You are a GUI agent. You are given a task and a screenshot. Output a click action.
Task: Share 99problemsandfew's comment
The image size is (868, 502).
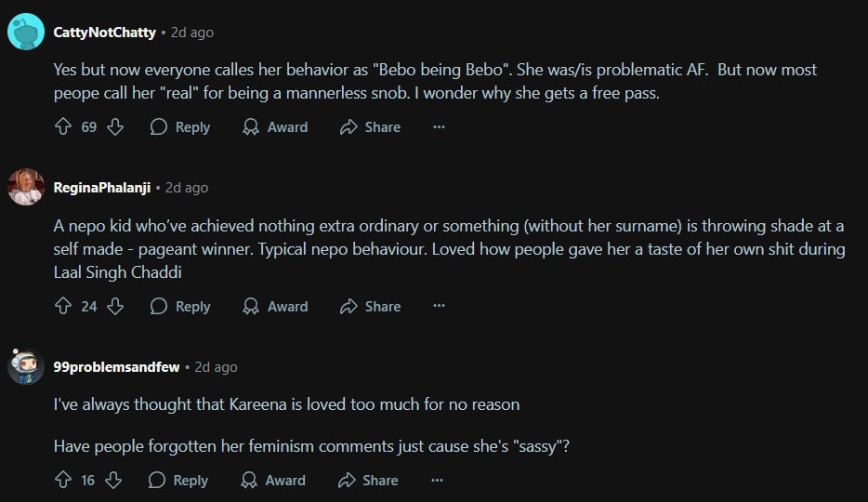tap(368, 480)
